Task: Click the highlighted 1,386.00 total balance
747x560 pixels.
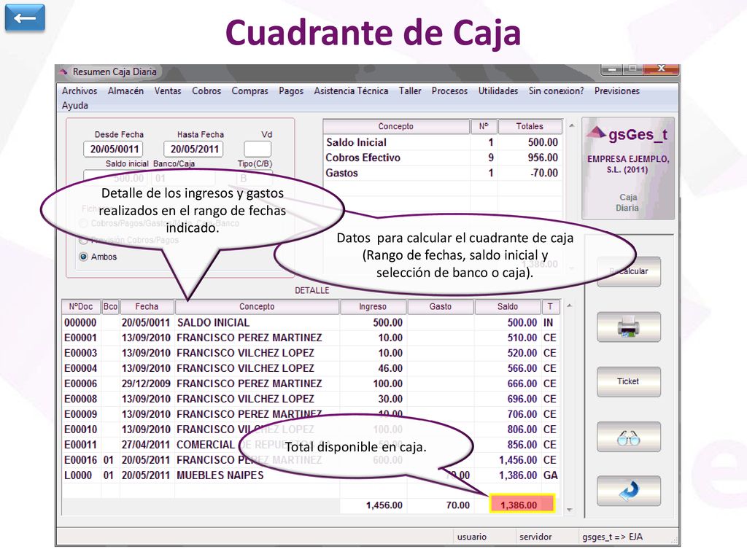Action: pos(522,504)
